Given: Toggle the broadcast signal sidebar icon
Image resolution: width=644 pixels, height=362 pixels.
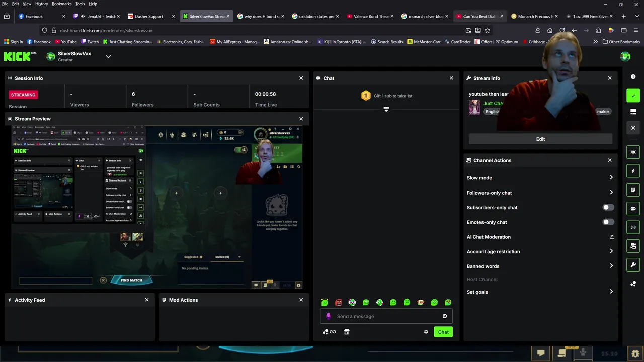Looking at the screenshot, I should pos(633,227).
